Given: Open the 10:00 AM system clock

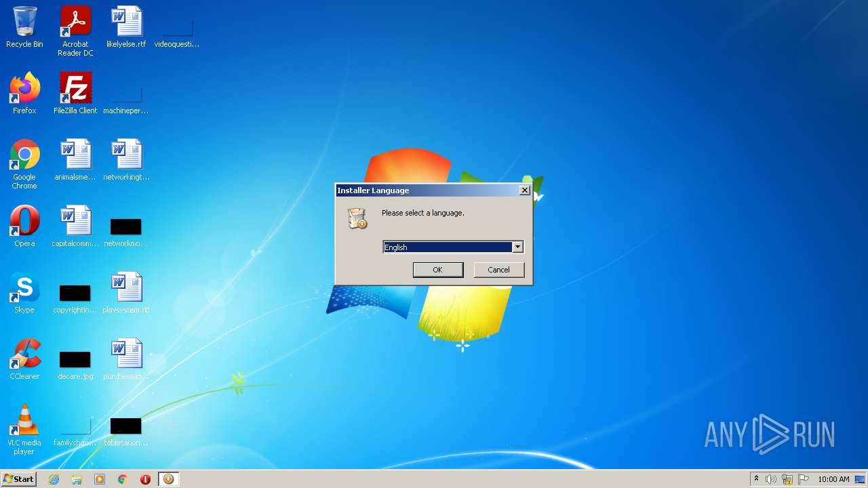Looking at the screenshot, I should click(x=833, y=479).
